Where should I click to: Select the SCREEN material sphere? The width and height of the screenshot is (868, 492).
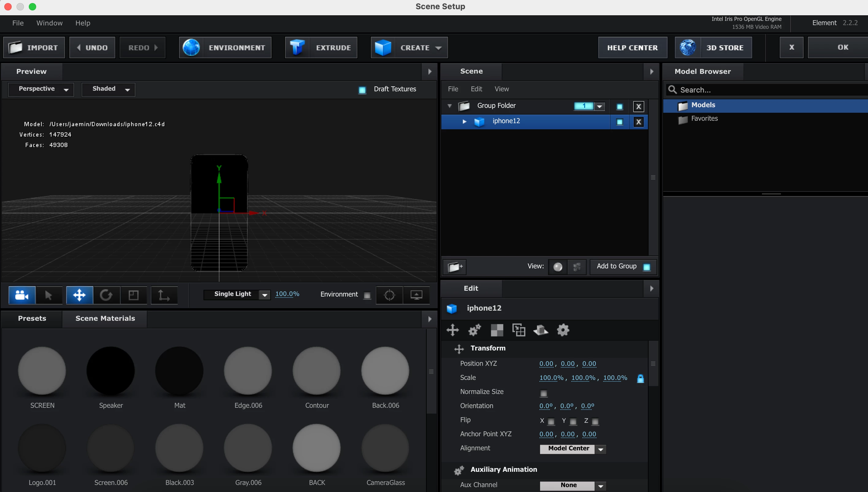pyautogui.click(x=42, y=371)
